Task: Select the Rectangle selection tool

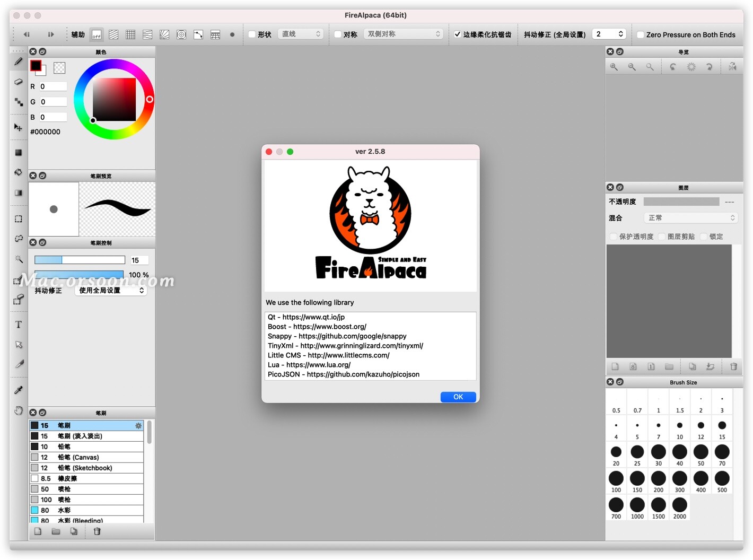Action: point(19,218)
